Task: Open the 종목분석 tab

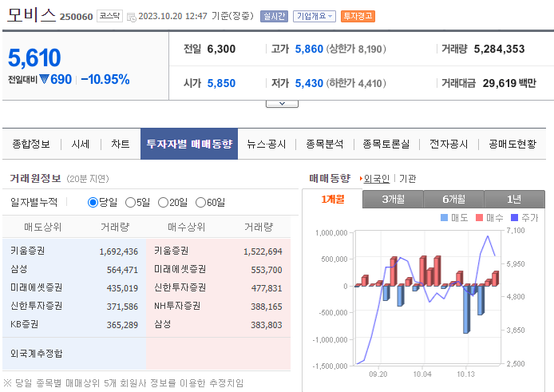Action: pos(324,145)
